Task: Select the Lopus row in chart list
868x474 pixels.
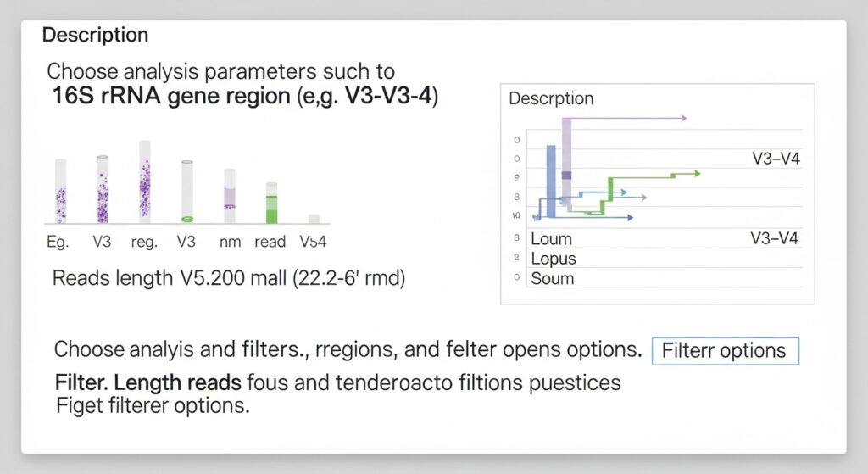Action: pos(553,259)
